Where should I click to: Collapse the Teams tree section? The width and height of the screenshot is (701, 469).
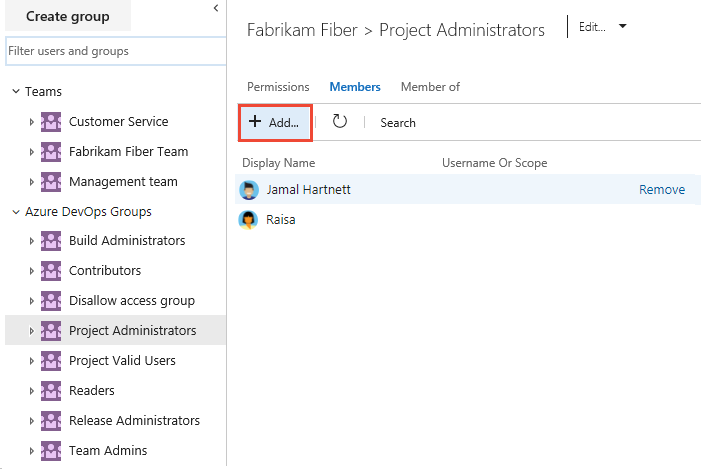tap(16, 92)
